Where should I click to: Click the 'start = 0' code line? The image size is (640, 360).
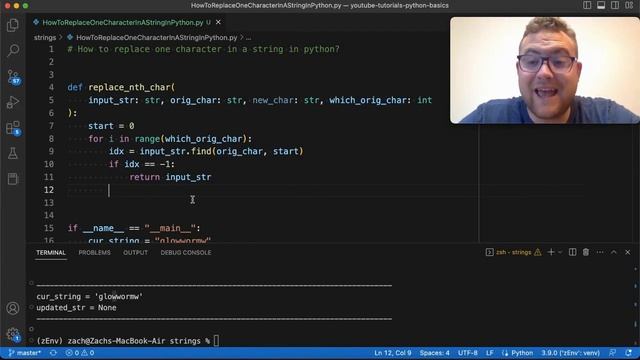coord(111,126)
